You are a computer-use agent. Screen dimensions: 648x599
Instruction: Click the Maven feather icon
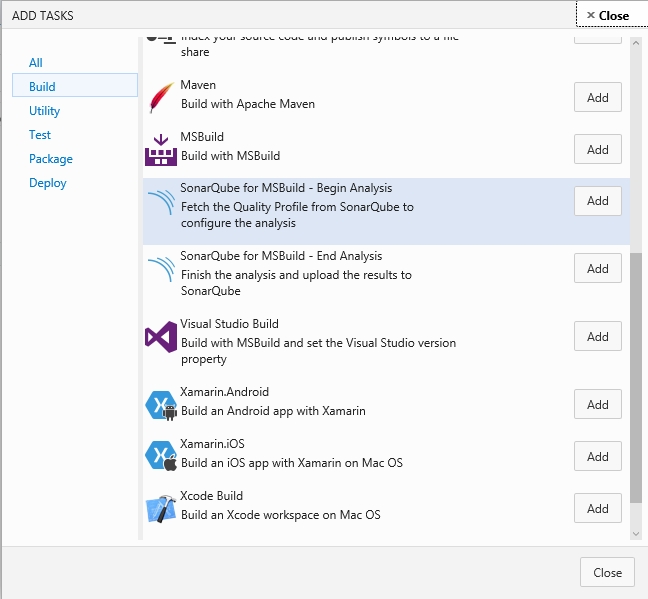pyautogui.click(x=161, y=98)
